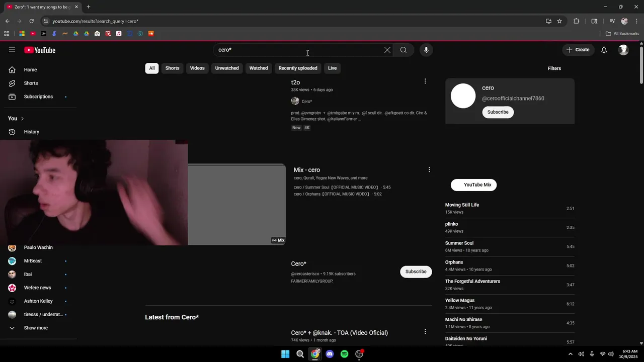Open the notifications bell
The image size is (644, 362).
604,50
